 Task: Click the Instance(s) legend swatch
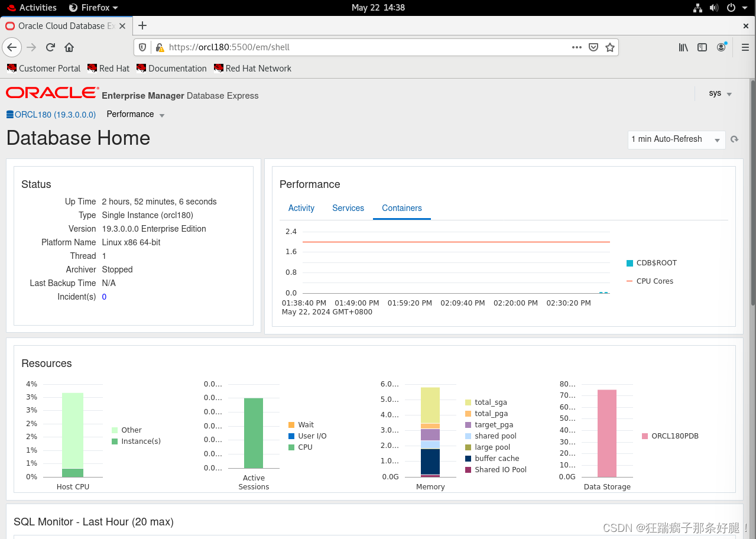(115, 441)
